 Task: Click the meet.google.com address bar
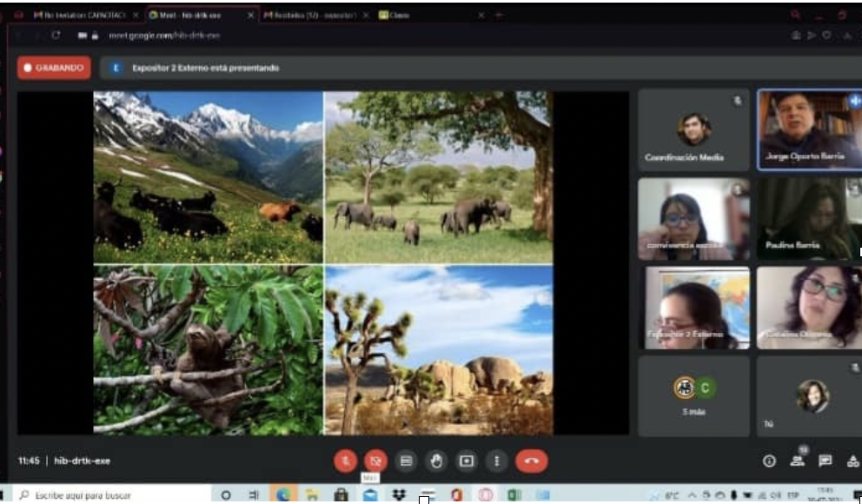tap(165, 36)
